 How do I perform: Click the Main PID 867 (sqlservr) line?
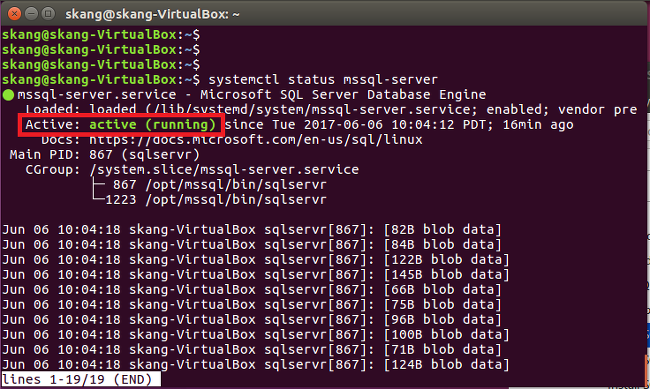tap(104, 155)
